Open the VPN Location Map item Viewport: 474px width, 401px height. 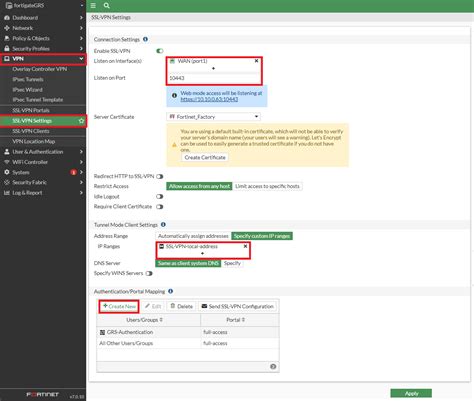pyautogui.click(x=34, y=141)
